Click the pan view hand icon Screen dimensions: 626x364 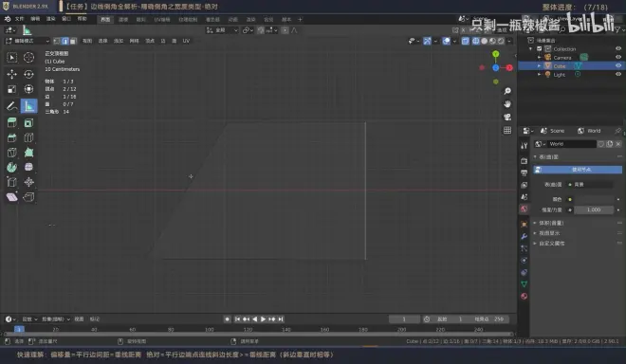[x=507, y=104]
